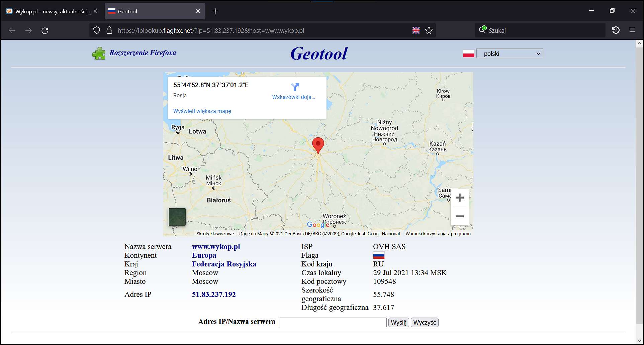Screen dimensions: 644x345
Task: Click the OVH SAS ISP value
Action: pyautogui.click(x=389, y=247)
